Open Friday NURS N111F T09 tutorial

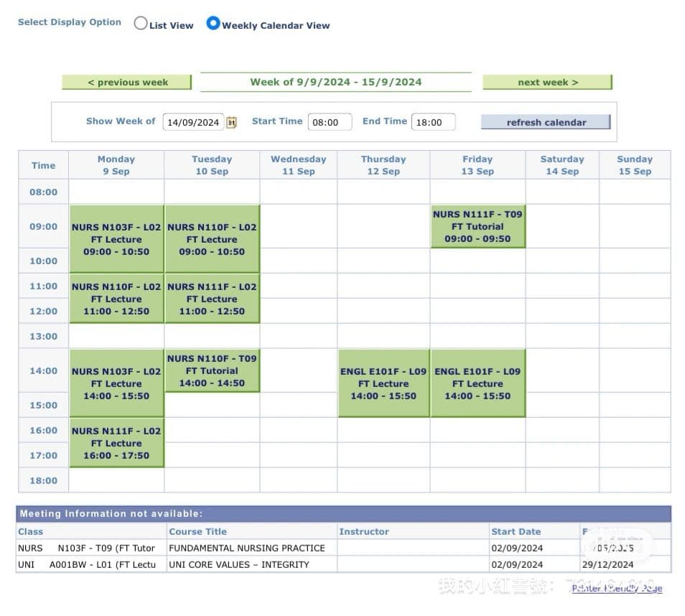477,226
